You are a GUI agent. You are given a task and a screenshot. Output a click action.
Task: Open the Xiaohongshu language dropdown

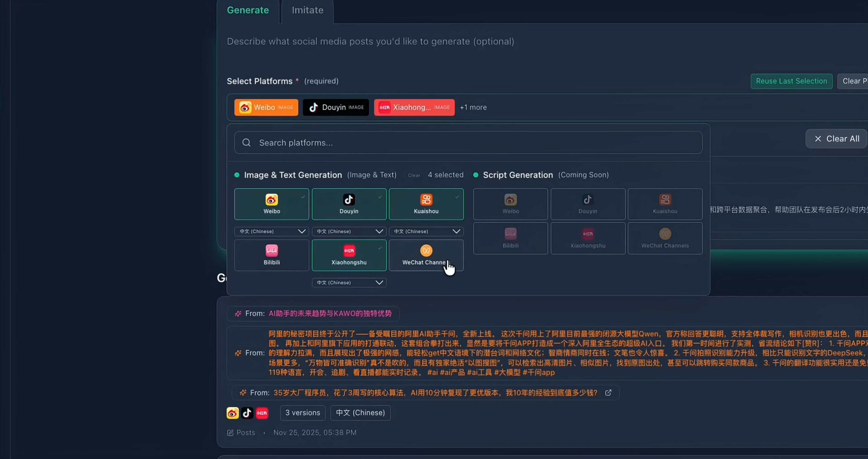[349, 283]
